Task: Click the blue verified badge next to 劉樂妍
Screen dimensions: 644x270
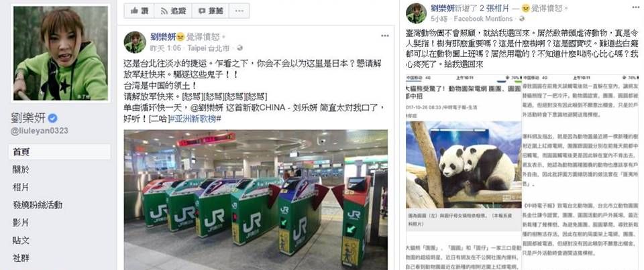Action: point(52,119)
